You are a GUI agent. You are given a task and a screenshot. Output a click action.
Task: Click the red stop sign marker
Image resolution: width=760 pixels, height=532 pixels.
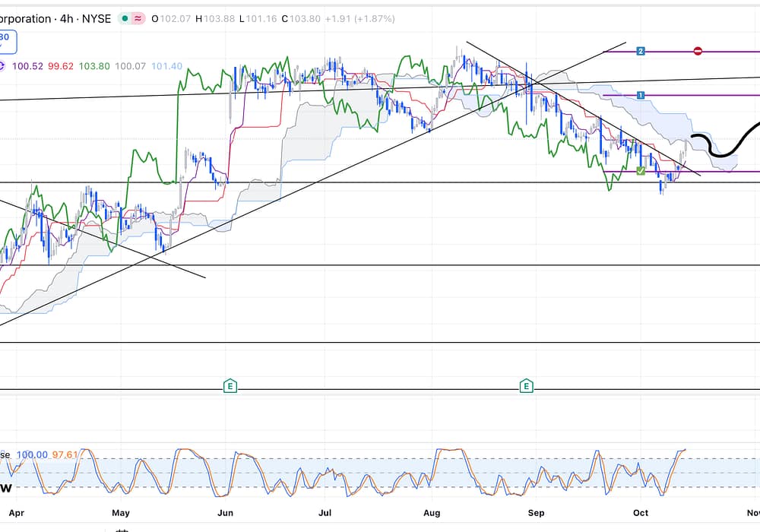pyautogui.click(x=698, y=51)
